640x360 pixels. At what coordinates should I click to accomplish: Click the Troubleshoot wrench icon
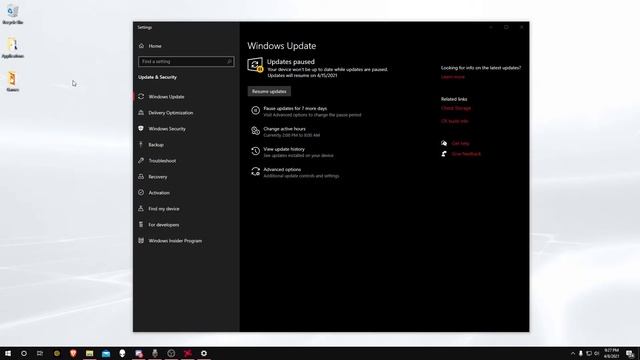(141, 160)
